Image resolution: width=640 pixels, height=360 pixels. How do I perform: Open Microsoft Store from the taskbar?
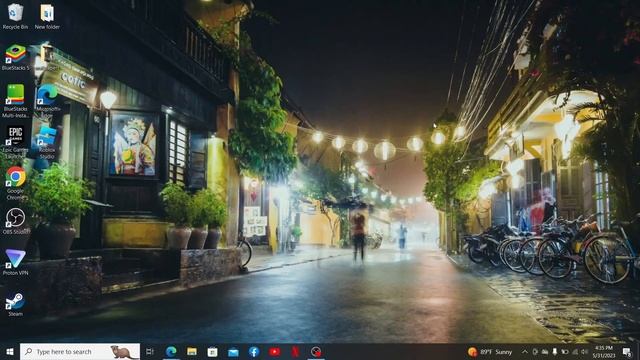pyautogui.click(x=212, y=351)
